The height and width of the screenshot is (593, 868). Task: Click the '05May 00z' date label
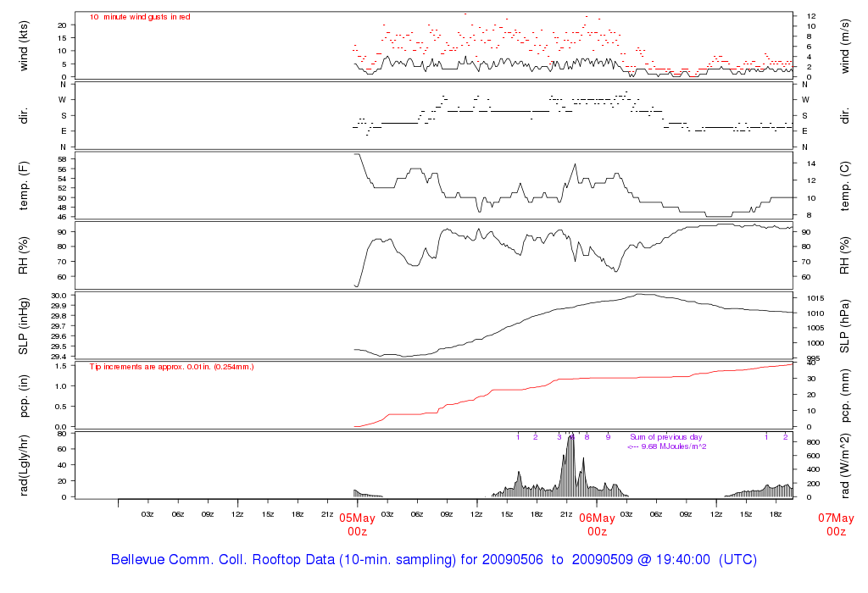tap(357, 524)
